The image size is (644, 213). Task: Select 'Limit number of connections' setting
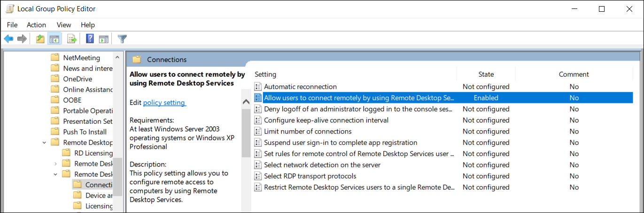coord(308,131)
